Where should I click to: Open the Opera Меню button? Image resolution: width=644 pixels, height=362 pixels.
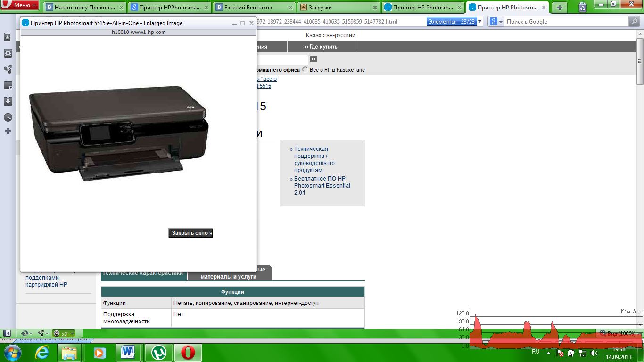20,5
